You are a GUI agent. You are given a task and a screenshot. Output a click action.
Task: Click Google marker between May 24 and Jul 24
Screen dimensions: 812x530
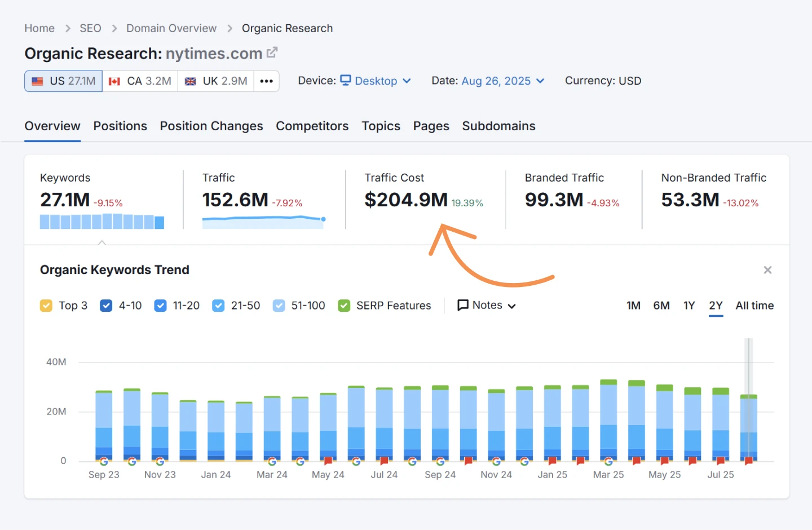[x=356, y=461]
